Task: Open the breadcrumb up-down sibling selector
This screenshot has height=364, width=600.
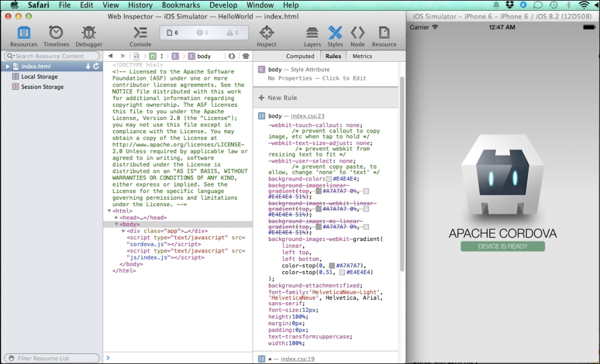Action: click(x=161, y=56)
